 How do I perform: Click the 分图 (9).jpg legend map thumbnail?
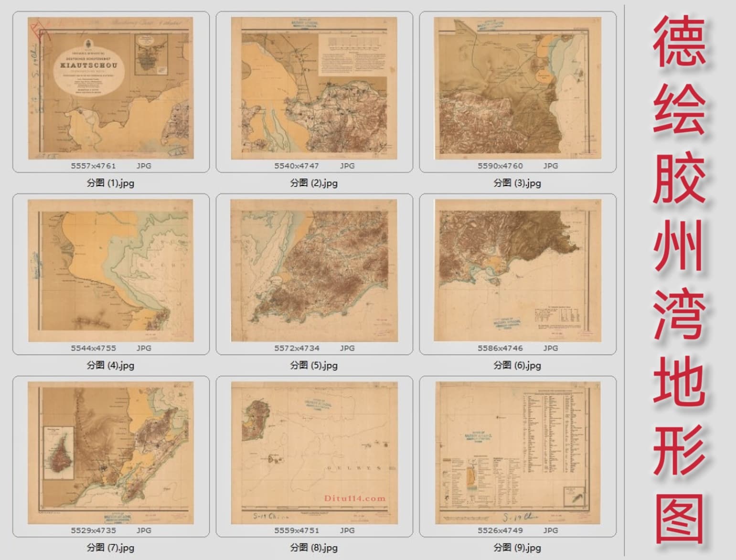(517, 452)
